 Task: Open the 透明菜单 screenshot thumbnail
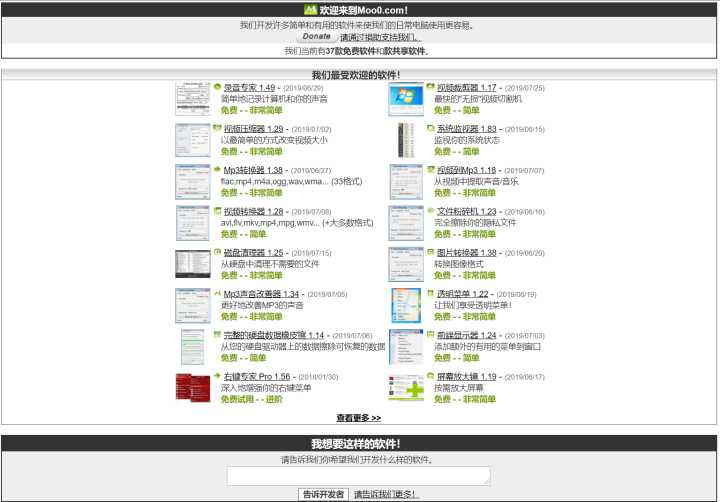[x=406, y=305]
